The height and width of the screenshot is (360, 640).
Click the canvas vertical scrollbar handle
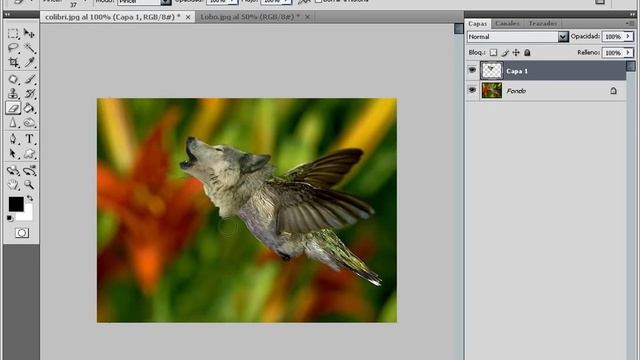pyautogui.click(x=459, y=28)
